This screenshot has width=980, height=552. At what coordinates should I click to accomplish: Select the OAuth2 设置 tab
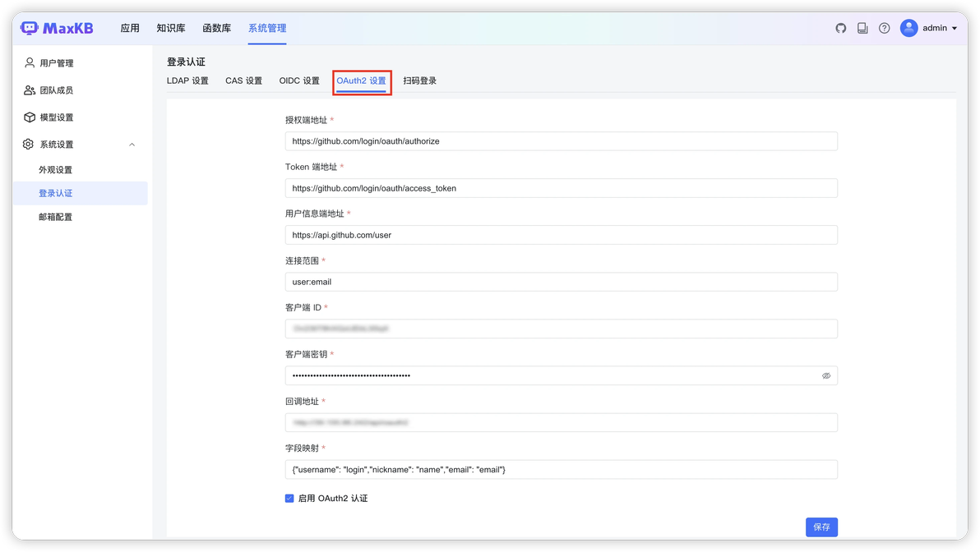(361, 80)
